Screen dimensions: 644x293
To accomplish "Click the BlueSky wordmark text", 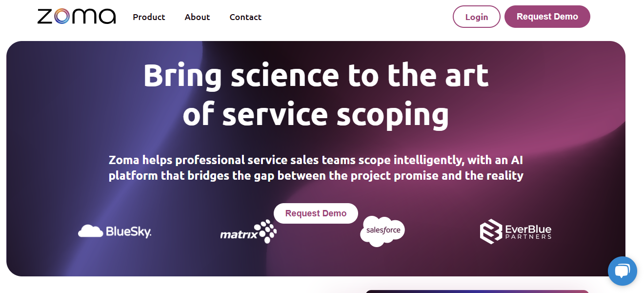I will coord(129,231).
